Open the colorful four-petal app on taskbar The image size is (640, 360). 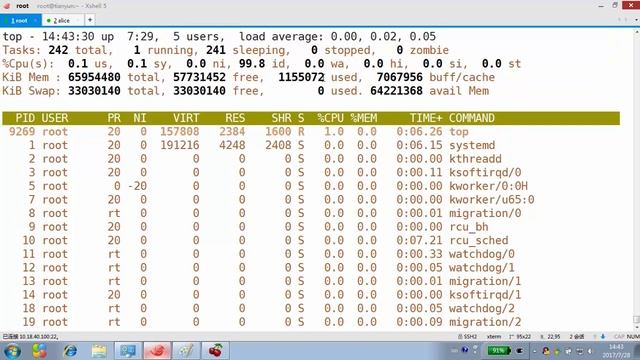[40, 351]
